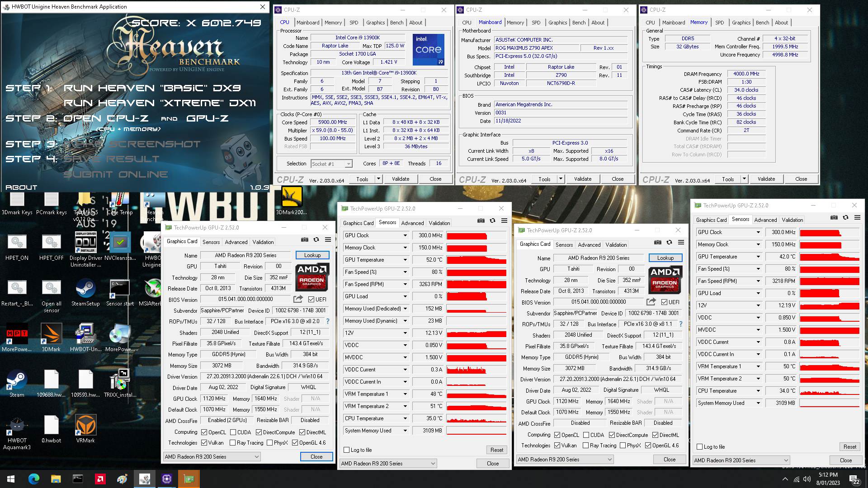Open the 3DMark desktop icon
Screen dimensions: 868x488
coord(51,338)
